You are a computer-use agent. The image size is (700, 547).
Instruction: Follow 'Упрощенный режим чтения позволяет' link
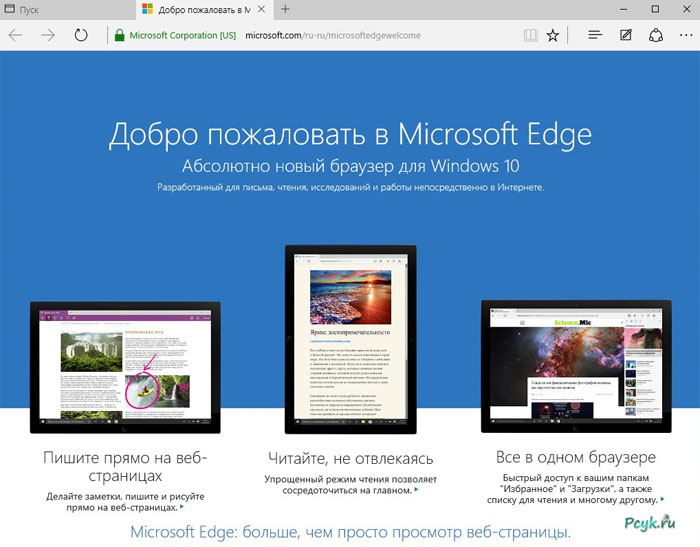pos(350,484)
